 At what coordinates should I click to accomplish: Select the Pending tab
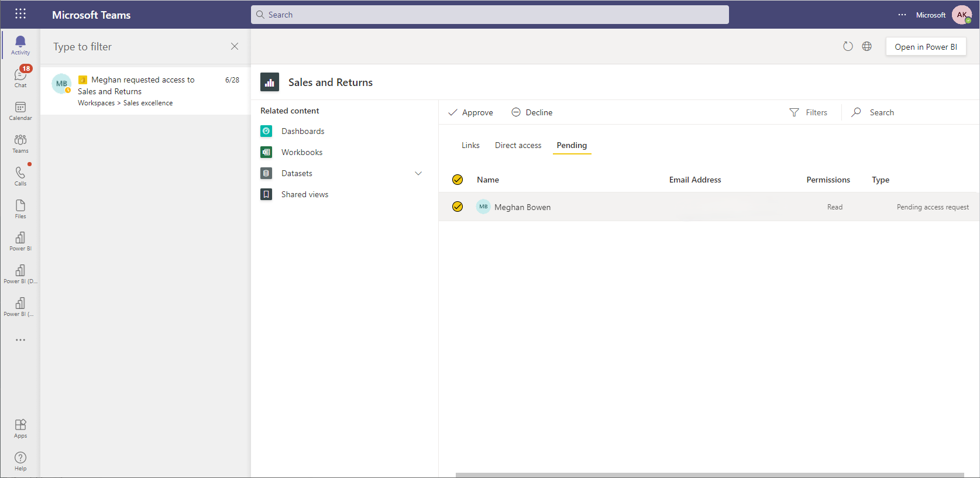point(572,145)
